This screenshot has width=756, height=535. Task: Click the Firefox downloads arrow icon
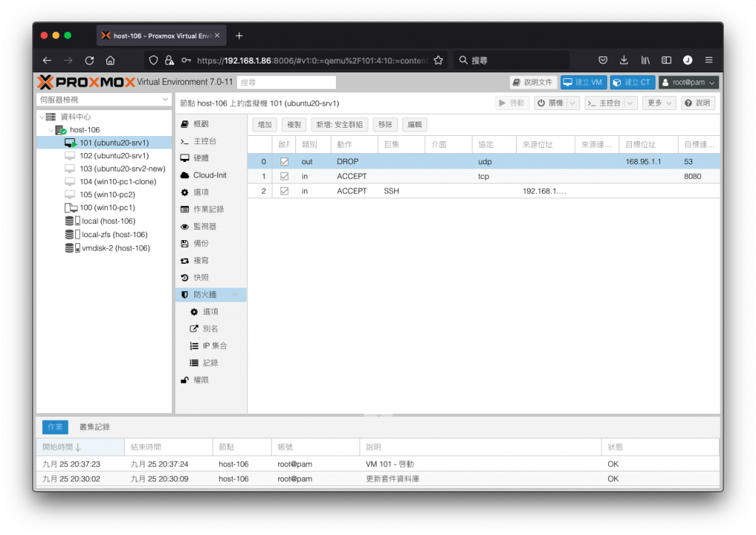[624, 61]
